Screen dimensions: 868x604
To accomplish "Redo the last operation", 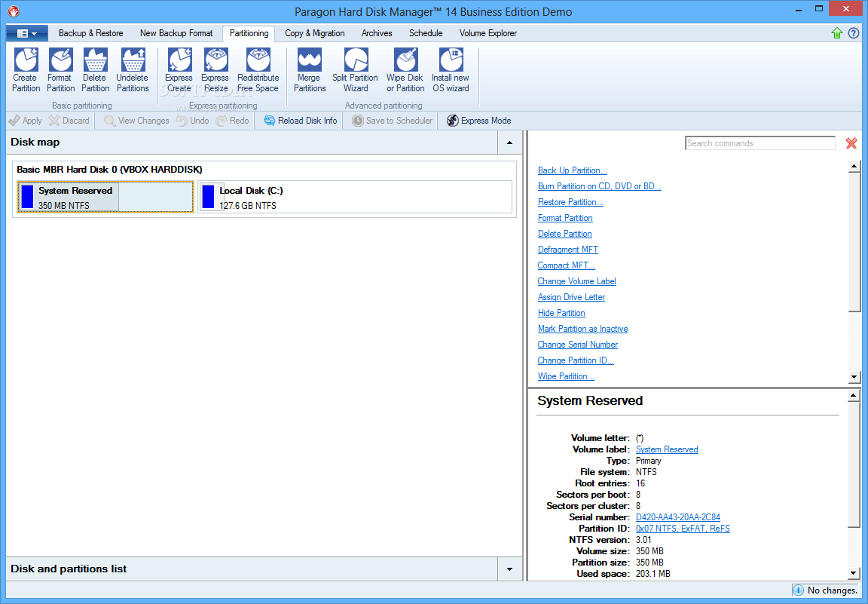I will tap(233, 120).
